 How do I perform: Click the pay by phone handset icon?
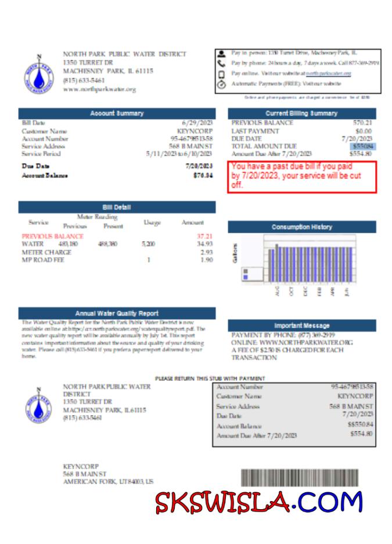tap(221, 63)
